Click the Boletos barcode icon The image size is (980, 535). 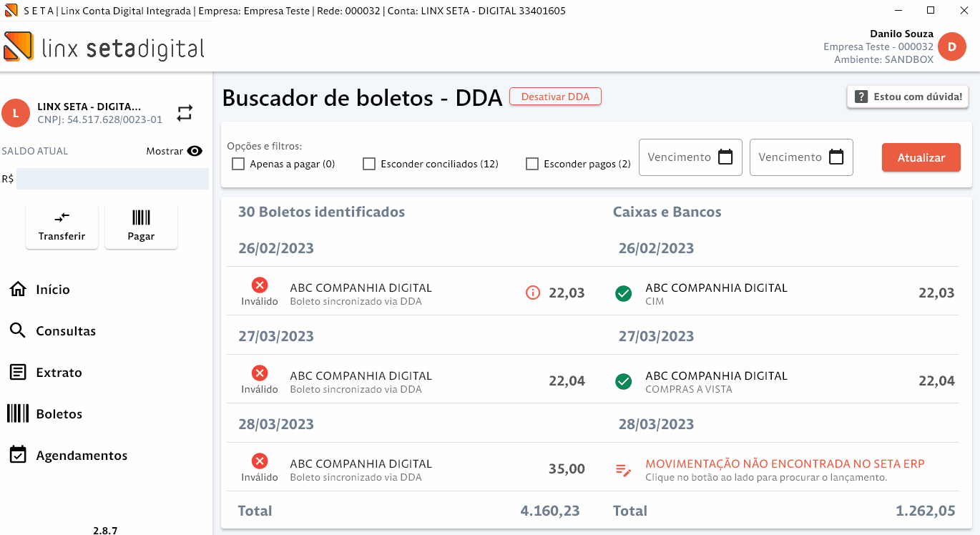18,413
